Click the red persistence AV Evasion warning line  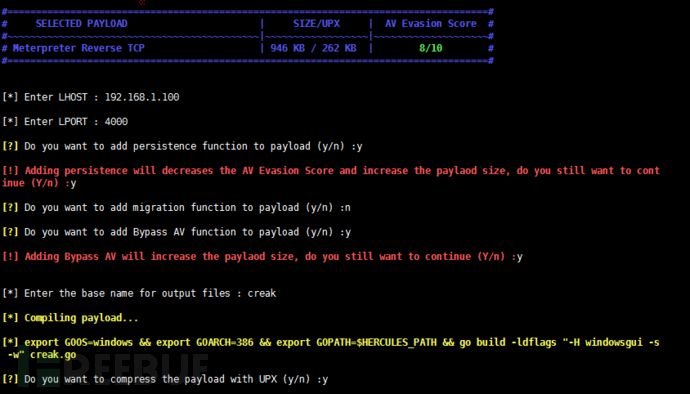click(331, 177)
